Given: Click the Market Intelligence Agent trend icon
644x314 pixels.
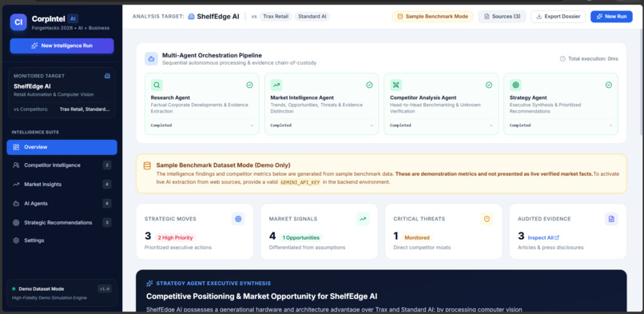Looking at the screenshot, I should tap(276, 85).
